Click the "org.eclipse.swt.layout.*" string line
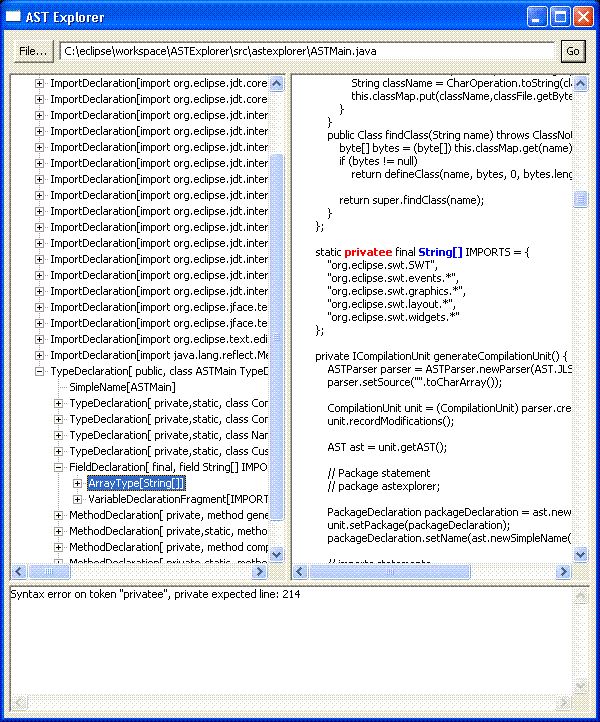Viewport: 600px width, 722px height. [391, 304]
